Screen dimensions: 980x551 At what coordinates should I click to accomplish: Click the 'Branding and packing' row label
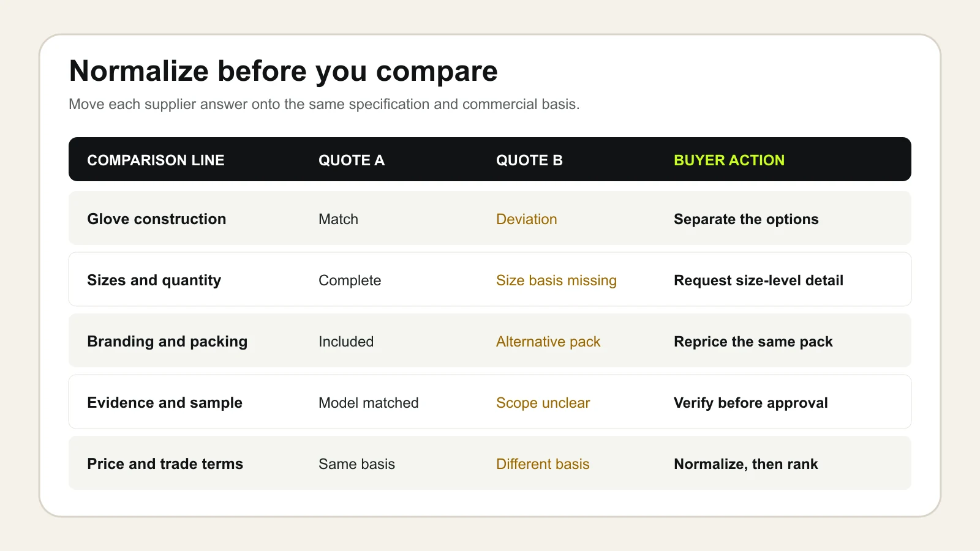tap(167, 342)
